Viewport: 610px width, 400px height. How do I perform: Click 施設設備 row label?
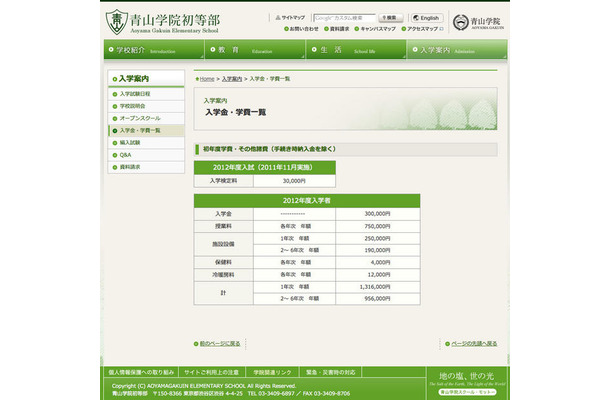(x=224, y=244)
